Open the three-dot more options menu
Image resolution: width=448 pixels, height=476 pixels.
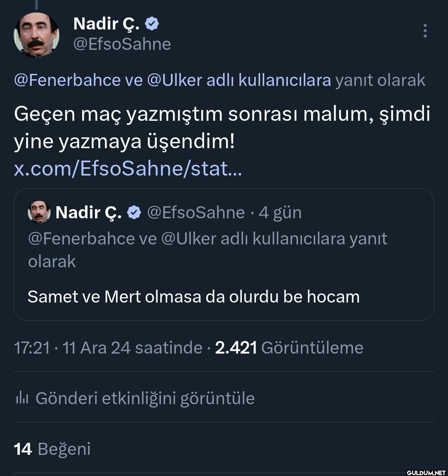pos(425,31)
